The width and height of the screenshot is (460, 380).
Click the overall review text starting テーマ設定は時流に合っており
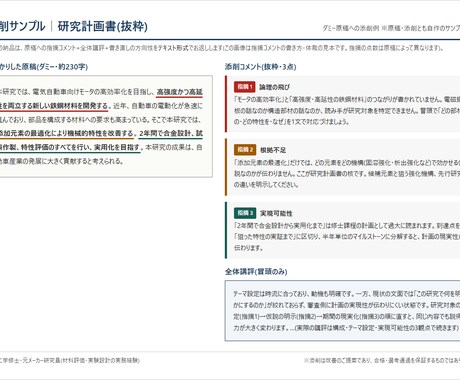click(347, 311)
